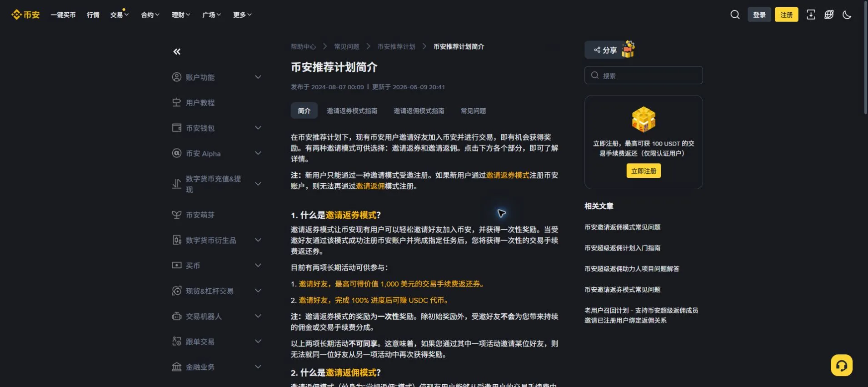The height and width of the screenshot is (387, 868).
Task: Expand the 账户功能 section chevron
Action: pos(258,77)
